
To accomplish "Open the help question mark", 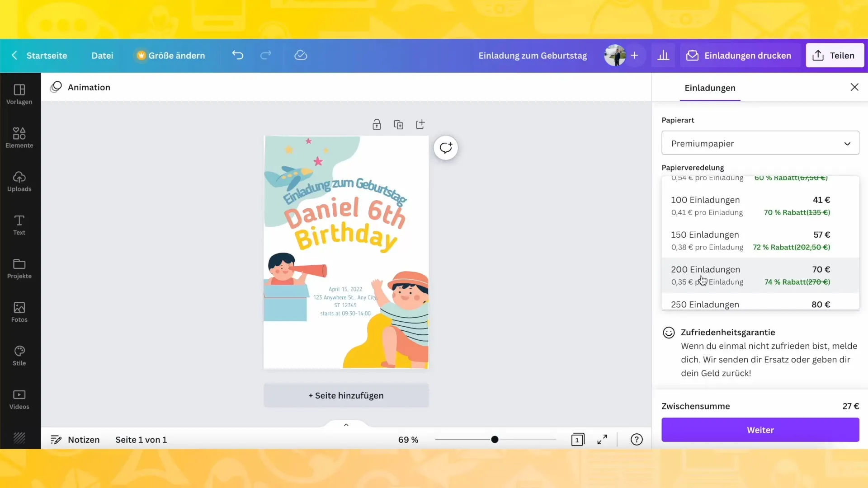I will (637, 440).
